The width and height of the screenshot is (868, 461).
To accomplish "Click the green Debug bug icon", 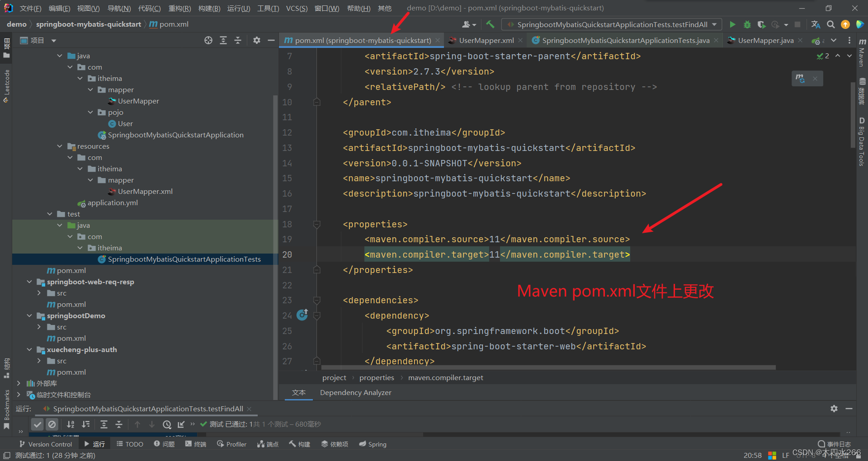I will point(747,24).
